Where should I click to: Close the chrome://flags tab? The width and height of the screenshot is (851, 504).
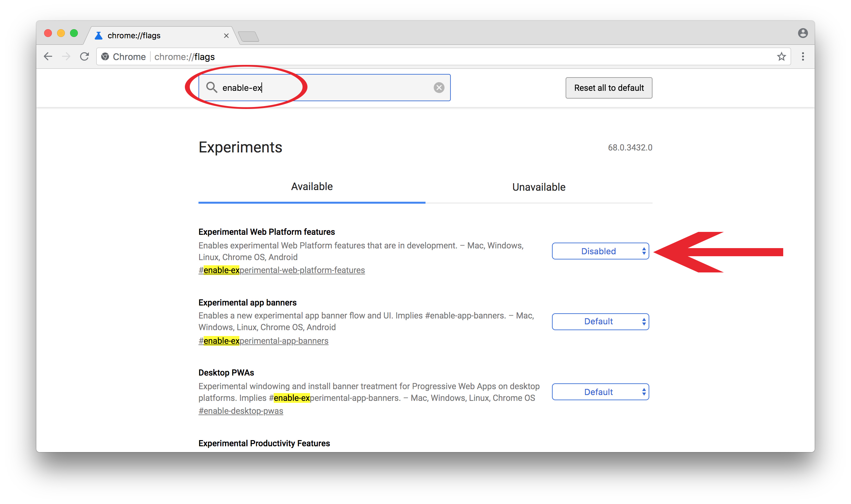(x=226, y=36)
